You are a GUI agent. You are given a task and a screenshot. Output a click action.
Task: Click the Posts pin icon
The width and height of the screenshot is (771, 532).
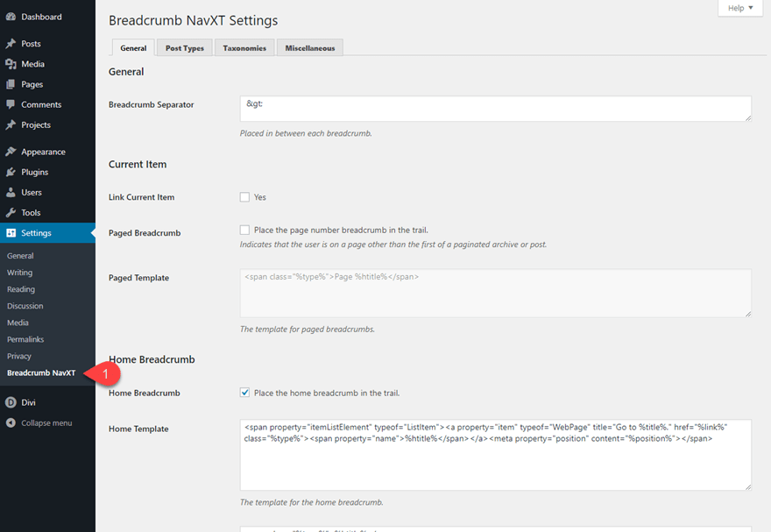pos(11,44)
